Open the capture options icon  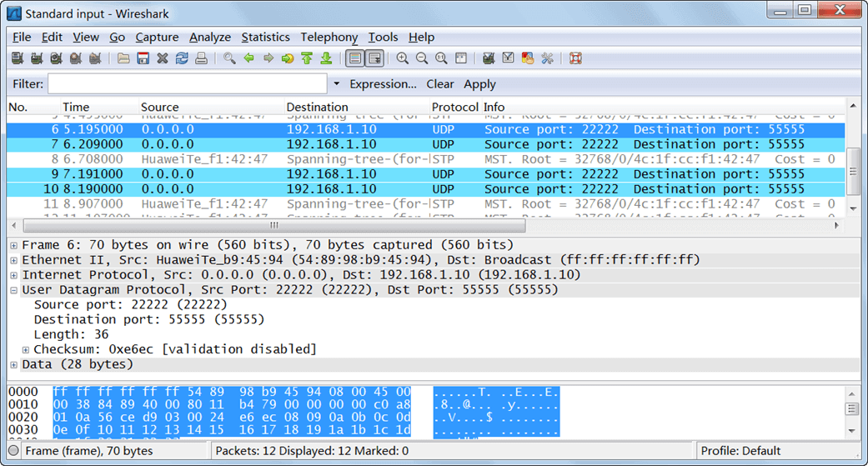pos(37,58)
